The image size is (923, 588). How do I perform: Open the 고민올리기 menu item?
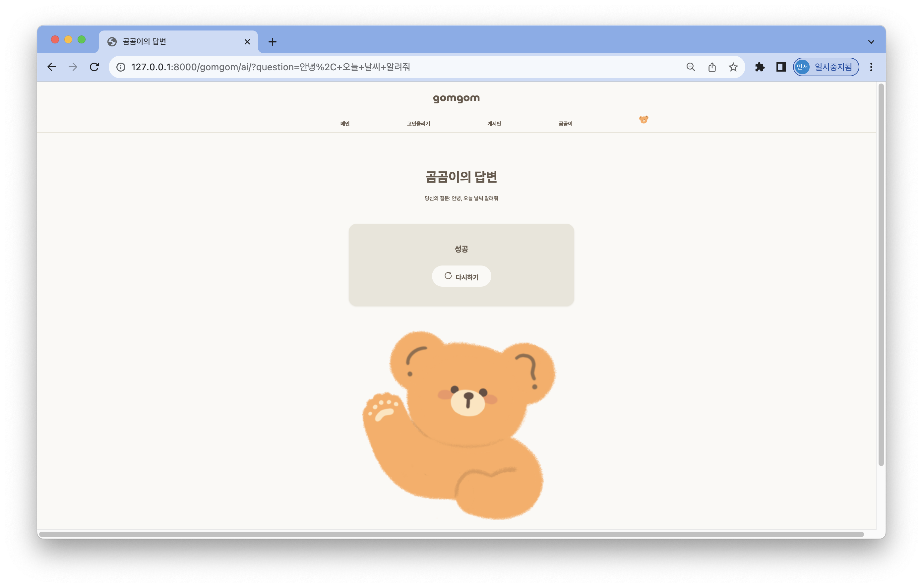click(418, 123)
